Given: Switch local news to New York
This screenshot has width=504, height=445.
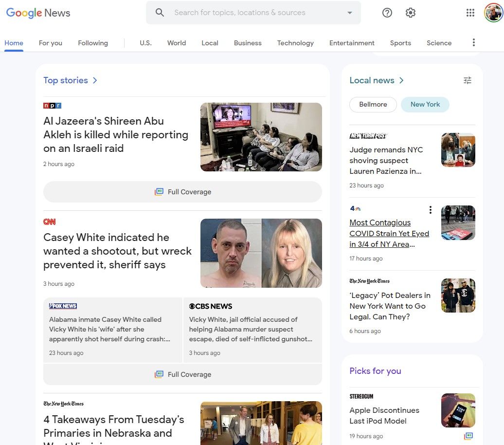Looking at the screenshot, I should [x=425, y=104].
